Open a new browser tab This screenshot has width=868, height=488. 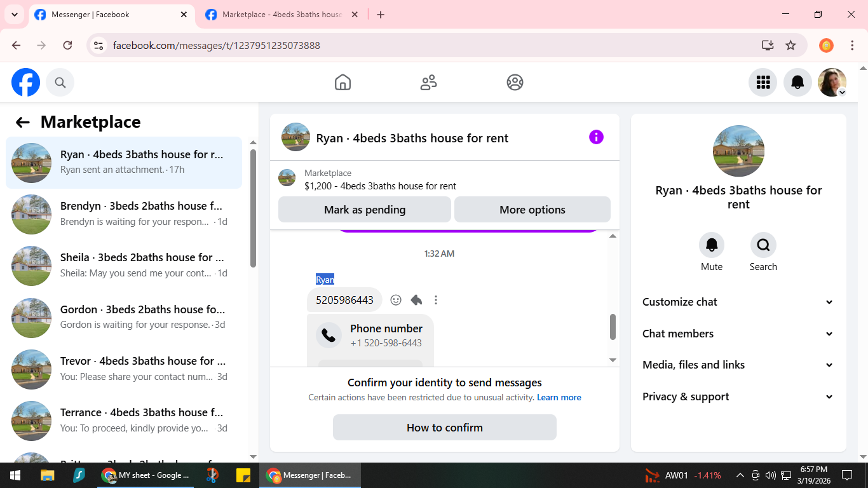381,15
